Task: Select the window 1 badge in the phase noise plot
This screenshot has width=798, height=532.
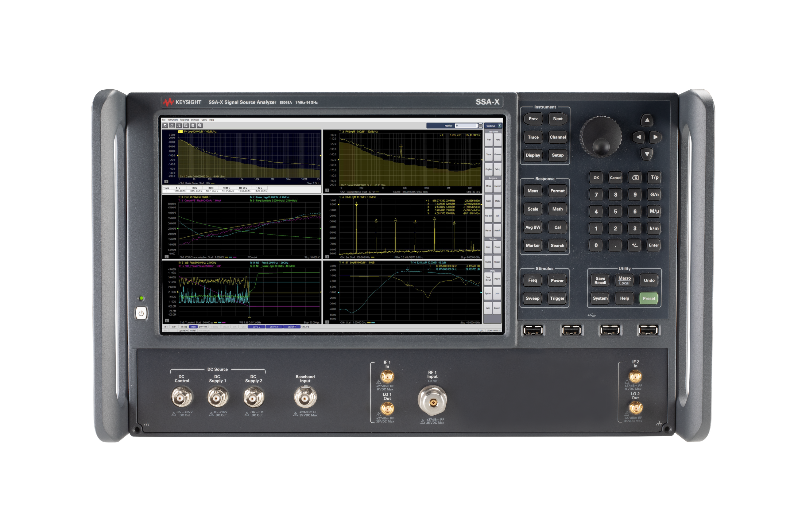Action: (x=166, y=181)
